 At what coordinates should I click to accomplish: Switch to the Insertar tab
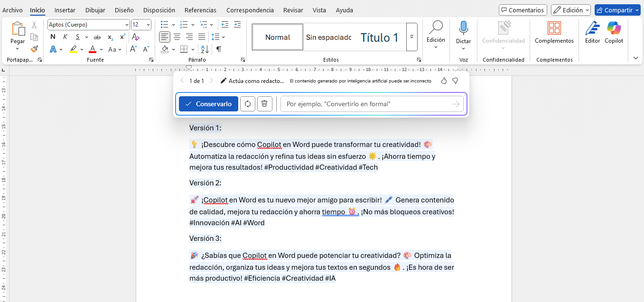[x=65, y=10]
